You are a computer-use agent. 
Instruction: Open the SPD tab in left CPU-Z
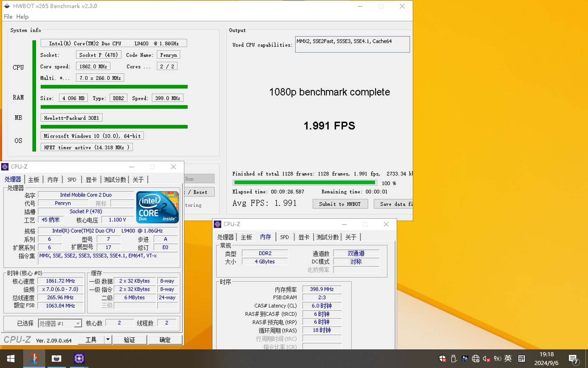coord(72,180)
